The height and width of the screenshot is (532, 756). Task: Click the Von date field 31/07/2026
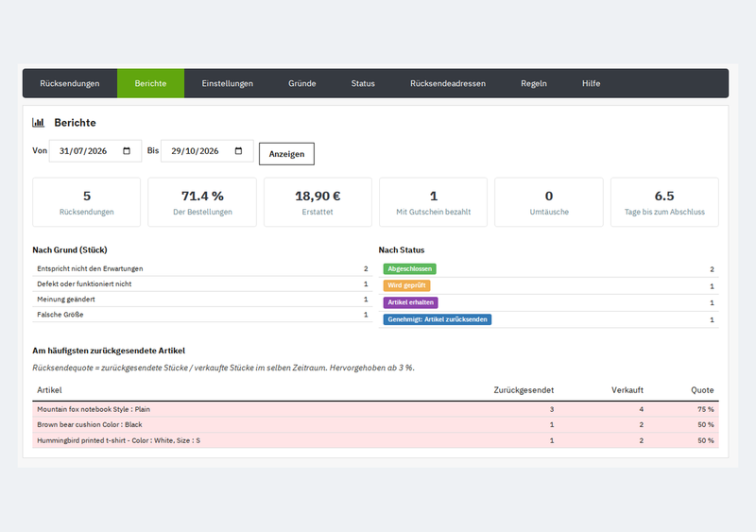[95, 151]
